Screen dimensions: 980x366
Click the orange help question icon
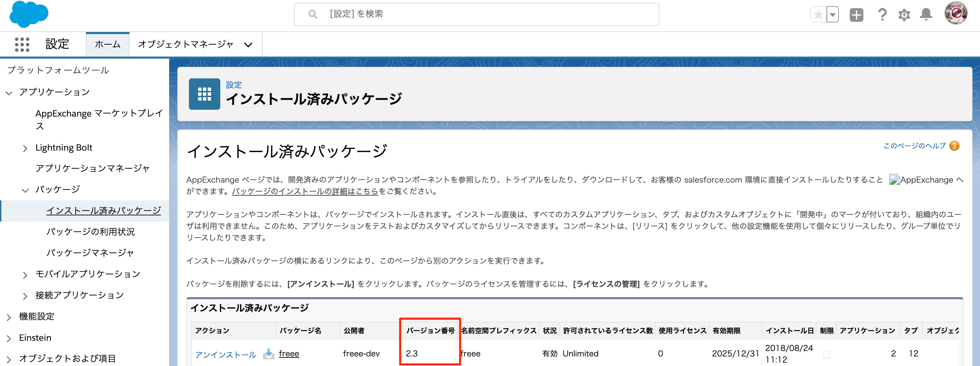click(954, 146)
